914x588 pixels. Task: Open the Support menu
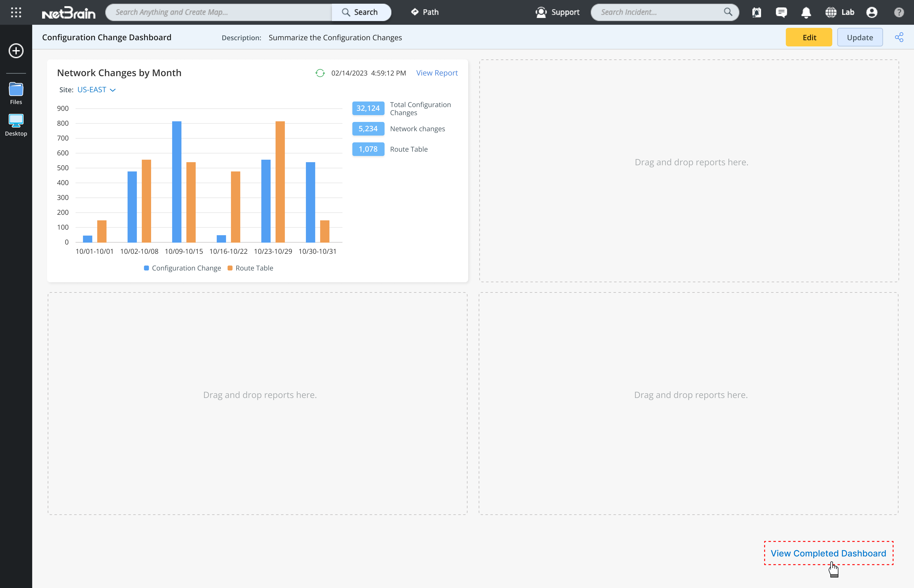pyautogui.click(x=558, y=12)
